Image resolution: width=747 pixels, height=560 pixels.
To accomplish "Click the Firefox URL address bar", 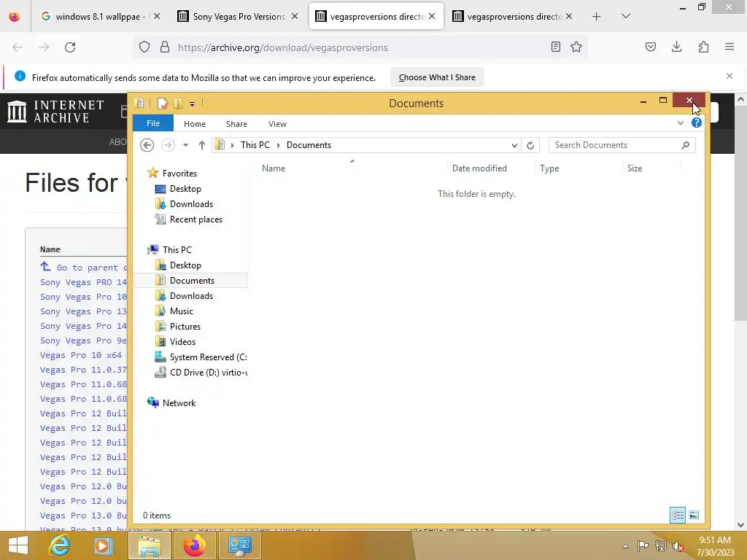I will tap(362, 47).
